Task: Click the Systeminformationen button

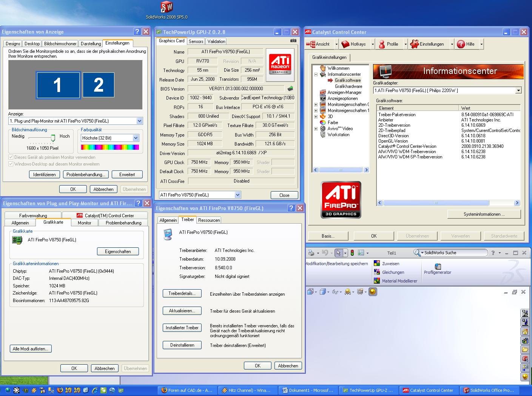Action: (x=484, y=214)
